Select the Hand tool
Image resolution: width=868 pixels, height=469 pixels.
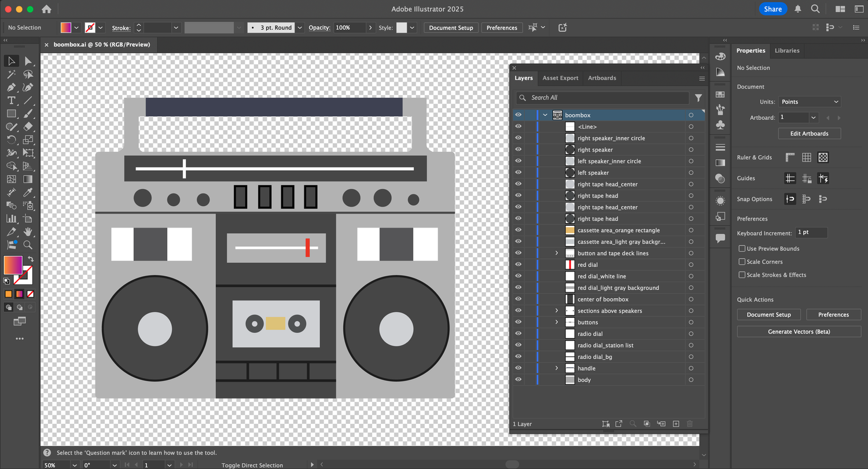coord(28,232)
